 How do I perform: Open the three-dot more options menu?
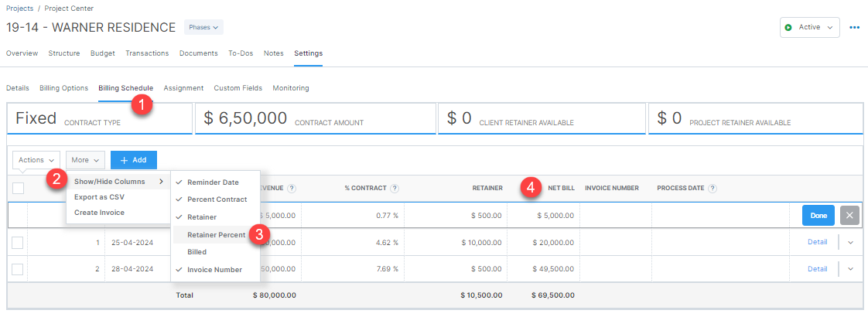point(854,27)
